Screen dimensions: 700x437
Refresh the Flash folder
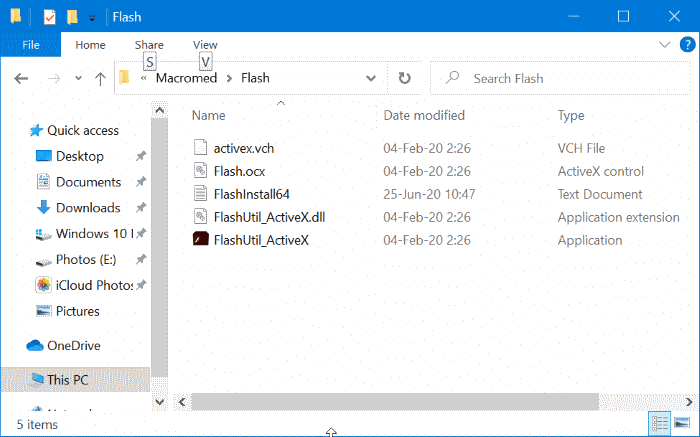[x=404, y=79]
